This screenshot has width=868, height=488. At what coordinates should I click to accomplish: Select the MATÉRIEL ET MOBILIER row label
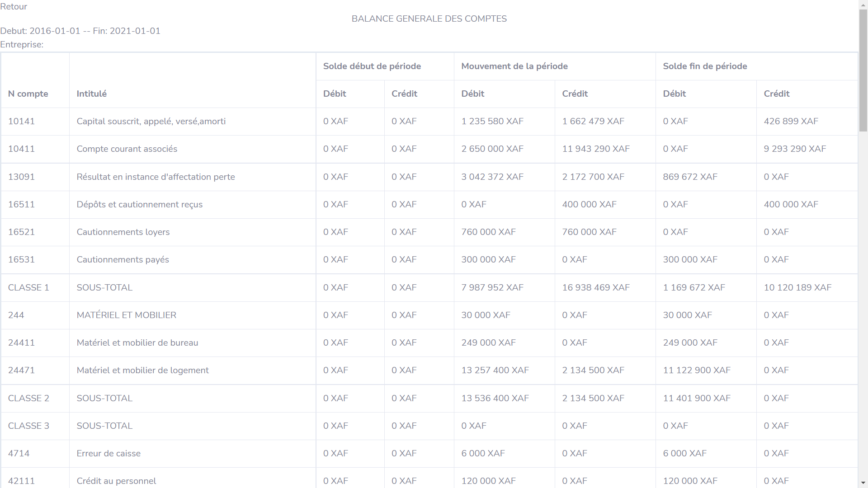tap(127, 315)
